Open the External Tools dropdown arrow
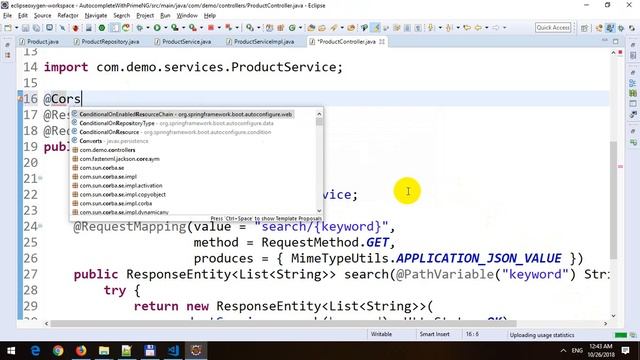This screenshot has width=640, height=360. (201, 28)
